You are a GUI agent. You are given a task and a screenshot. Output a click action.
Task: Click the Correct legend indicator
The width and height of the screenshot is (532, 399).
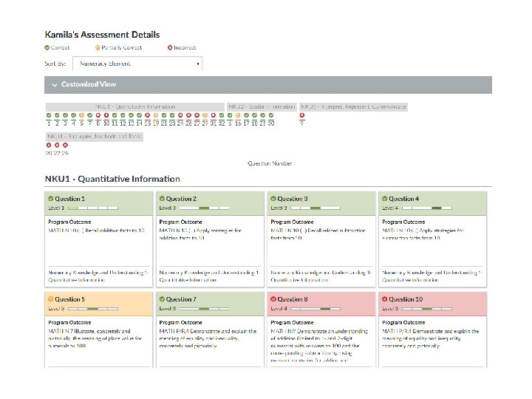pyautogui.click(x=47, y=47)
